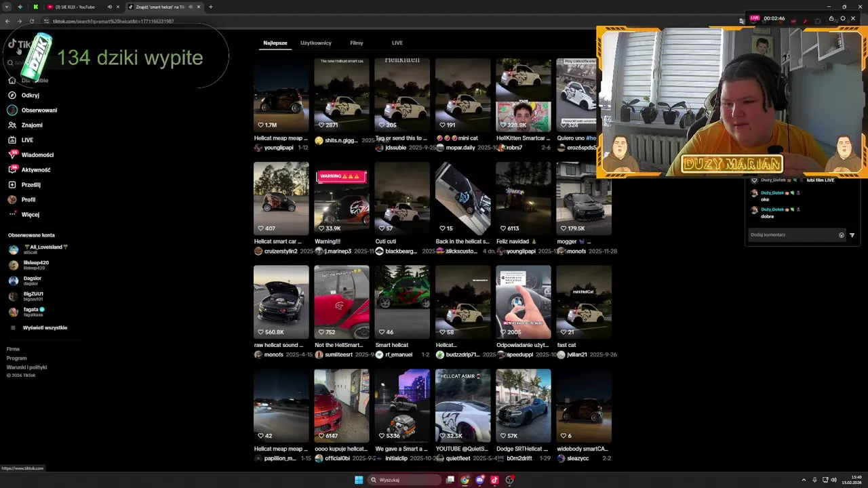Open the Smart hellcat green car video
The width and height of the screenshot is (868, 488).
coord(402,302)
